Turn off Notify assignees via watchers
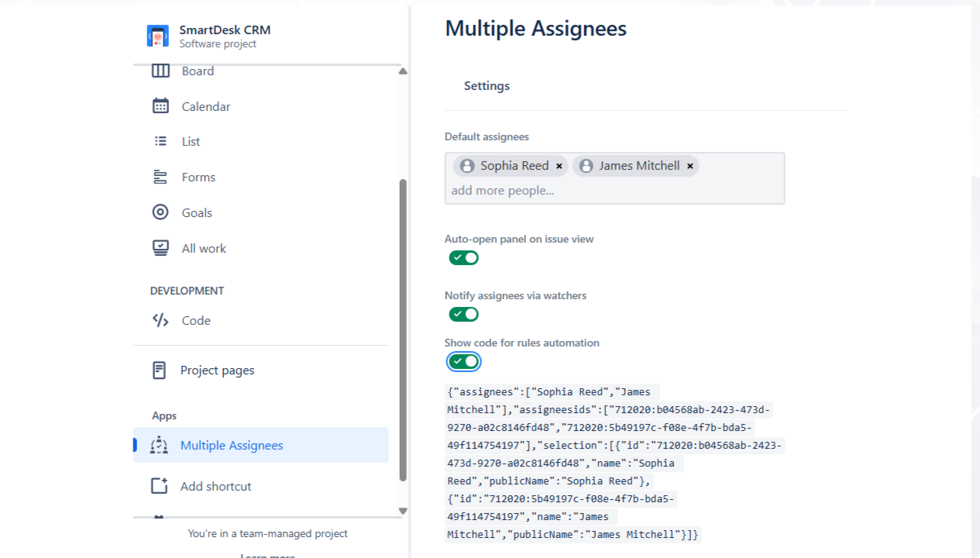This screenshot has height=558, width=980. pyautogui.click(x=464, y=315)
